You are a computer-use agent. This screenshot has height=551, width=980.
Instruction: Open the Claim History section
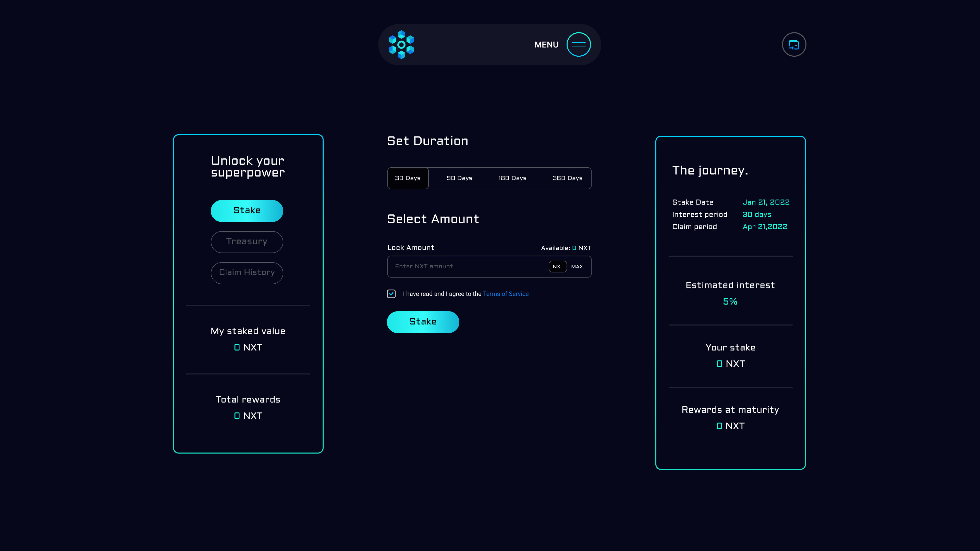(x=247, y=273)
